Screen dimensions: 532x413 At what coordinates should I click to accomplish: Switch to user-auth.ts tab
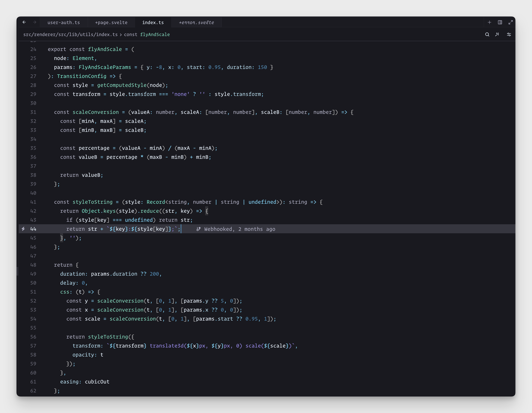[x=64, y=22]
